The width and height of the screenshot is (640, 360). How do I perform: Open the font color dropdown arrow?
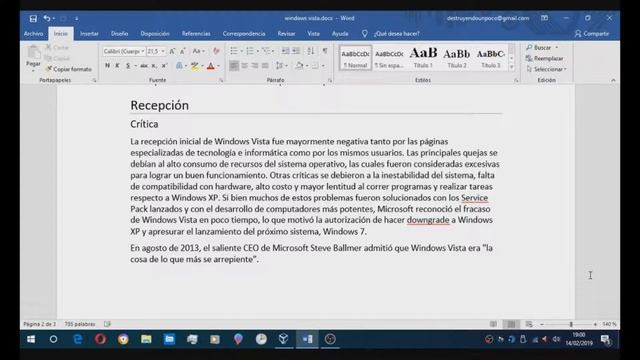(218, 66)
